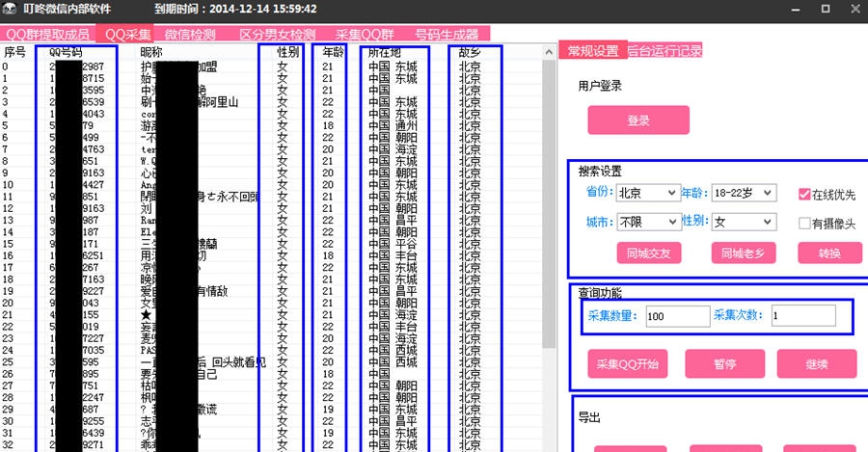The height and width of the screenshot is (452, 868).
Task: Click the table vertical scrollbar thumb
Action: [x=549, y=203]
